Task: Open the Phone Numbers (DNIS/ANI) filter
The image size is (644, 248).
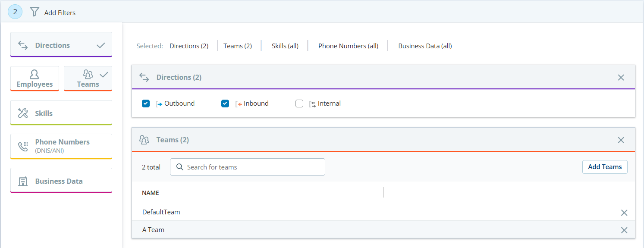Action: [61, 146]
